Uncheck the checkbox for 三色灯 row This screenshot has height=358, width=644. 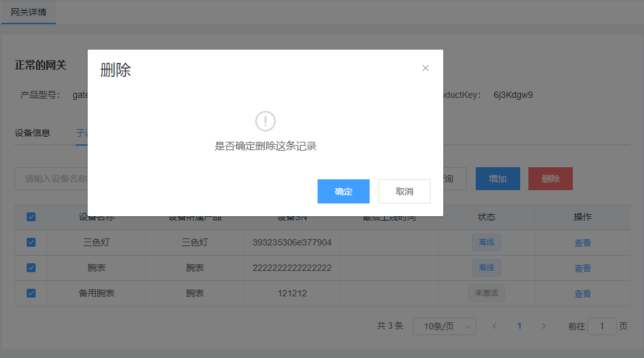[31, 242]
